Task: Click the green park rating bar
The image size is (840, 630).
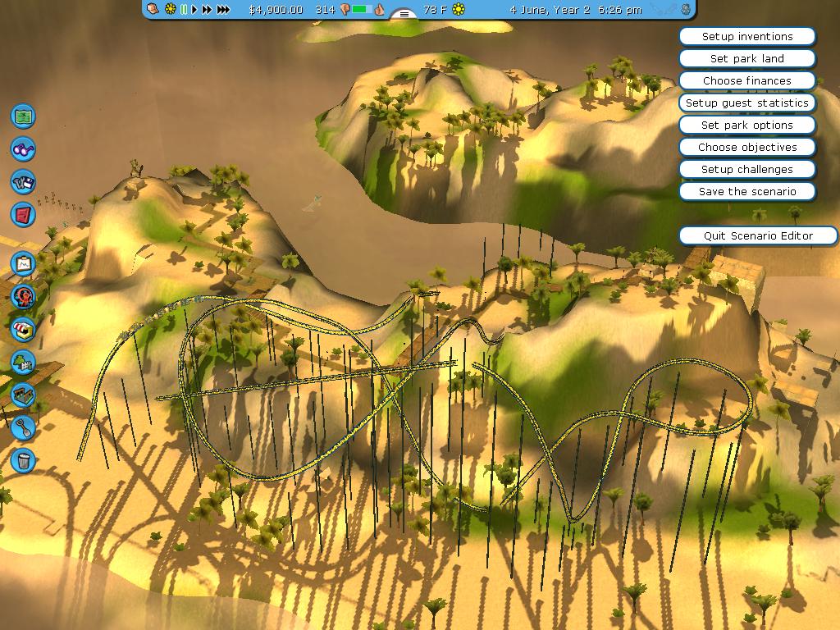Action: [362, 9]
